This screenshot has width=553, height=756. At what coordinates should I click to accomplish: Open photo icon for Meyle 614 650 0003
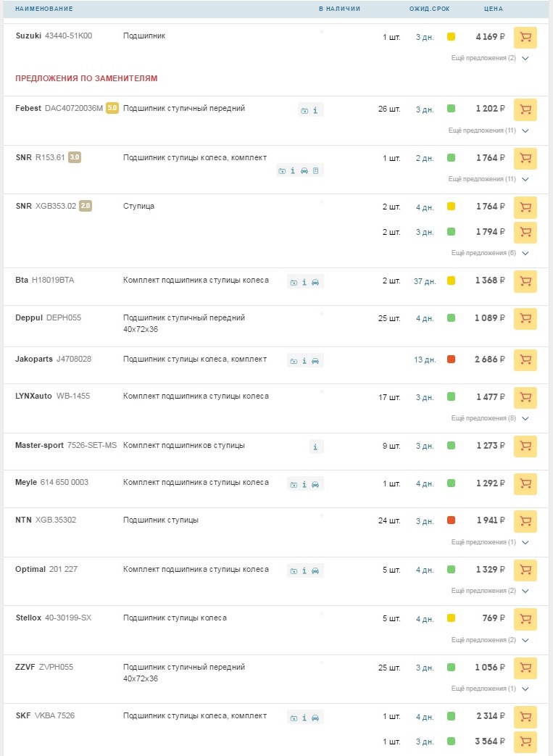tap(294, 484)
